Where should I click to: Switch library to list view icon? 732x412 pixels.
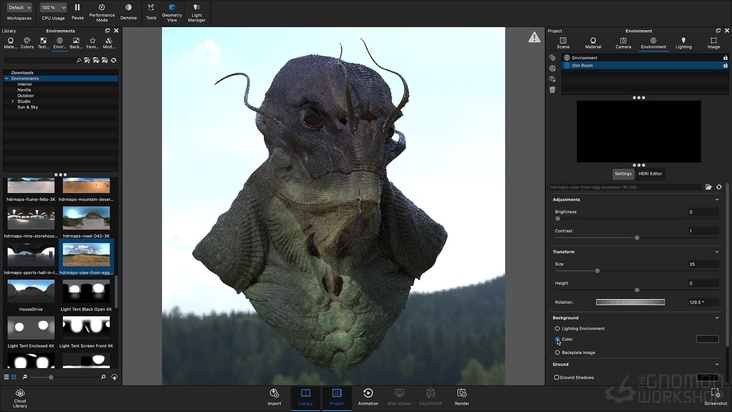pos(7,377)
